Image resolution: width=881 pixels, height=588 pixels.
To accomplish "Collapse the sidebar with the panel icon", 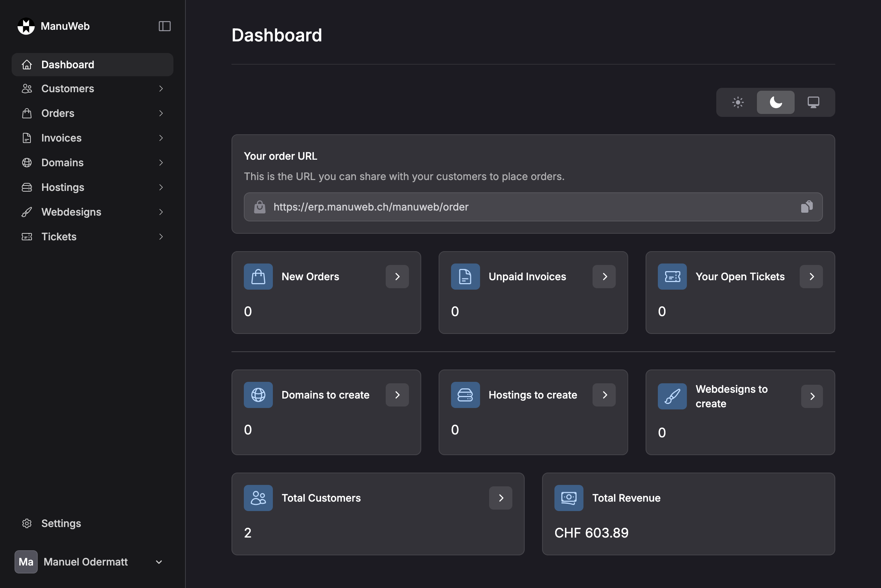I will 165,26.
